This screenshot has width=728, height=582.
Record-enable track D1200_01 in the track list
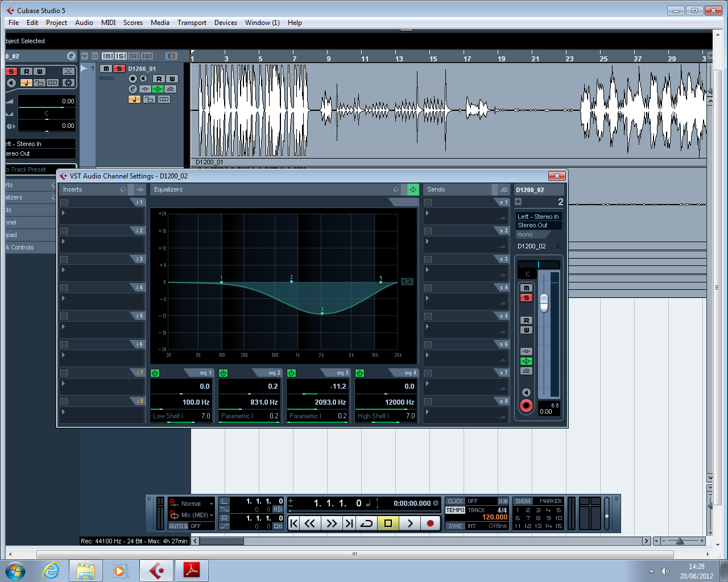(133, 78)
